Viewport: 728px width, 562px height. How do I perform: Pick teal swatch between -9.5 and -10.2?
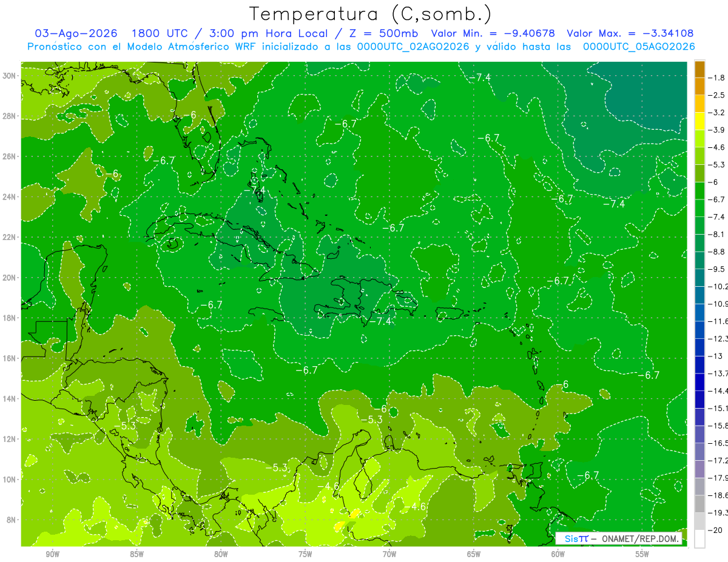[x=699, y=278]
